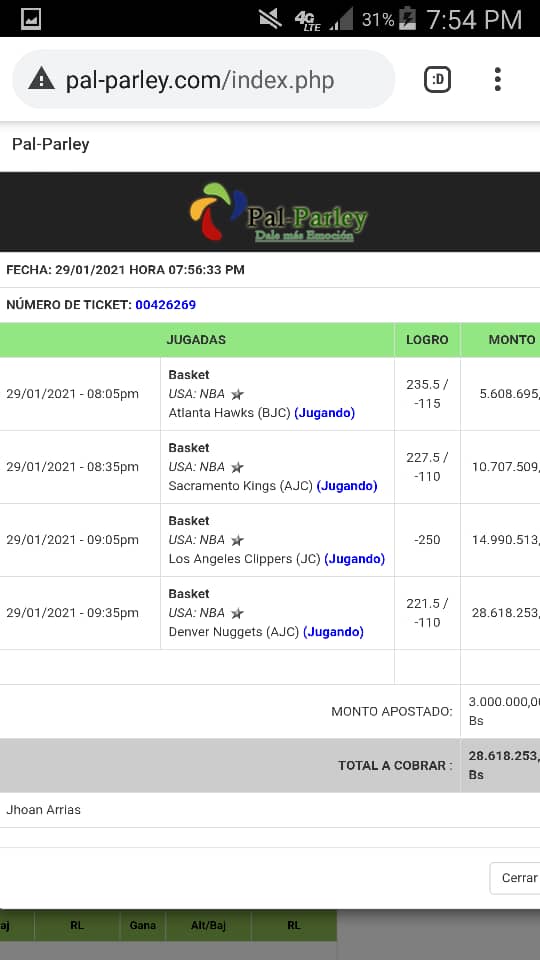This screenshot has height=960, width=540.
Task: Tap the battery indicator in the status bar
Action: 407,19
